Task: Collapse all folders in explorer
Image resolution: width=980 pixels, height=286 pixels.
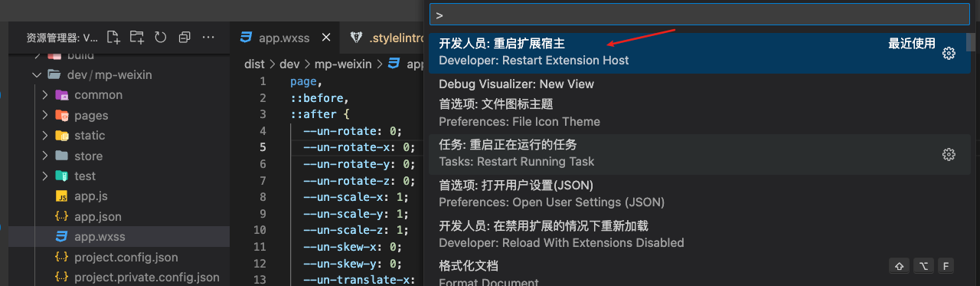Action: pyautogui.click(x=185, y=37)
